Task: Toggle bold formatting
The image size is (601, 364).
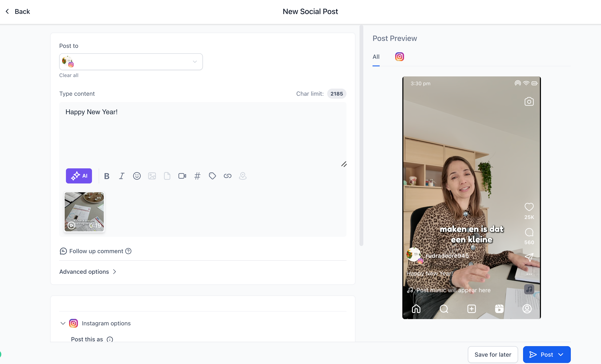Action: [x=107, y=176]
